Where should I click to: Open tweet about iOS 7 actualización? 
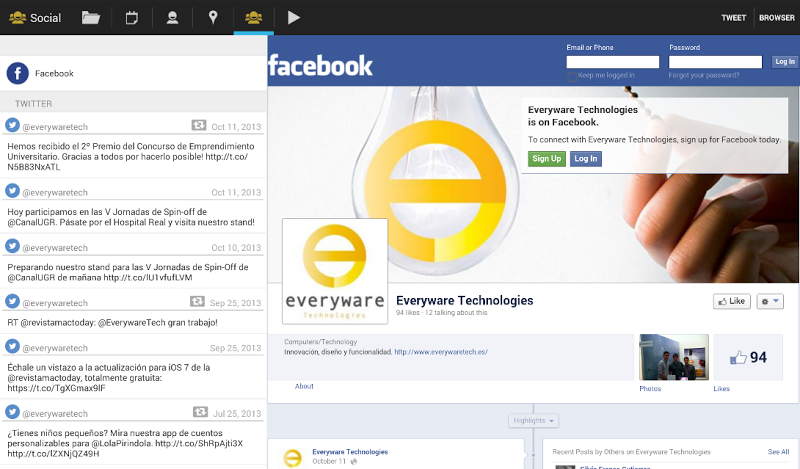click(109, 378)
